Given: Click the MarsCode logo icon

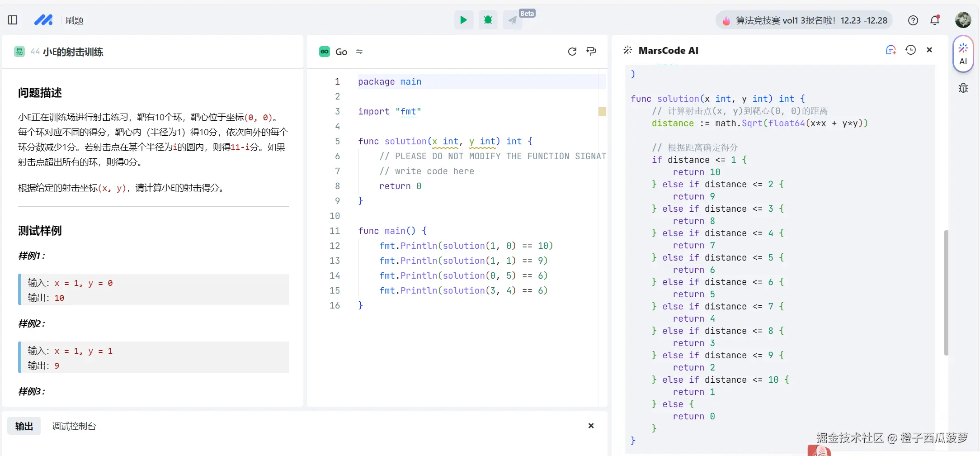Looking at the screenshot, I should click(x=43, y=20).
